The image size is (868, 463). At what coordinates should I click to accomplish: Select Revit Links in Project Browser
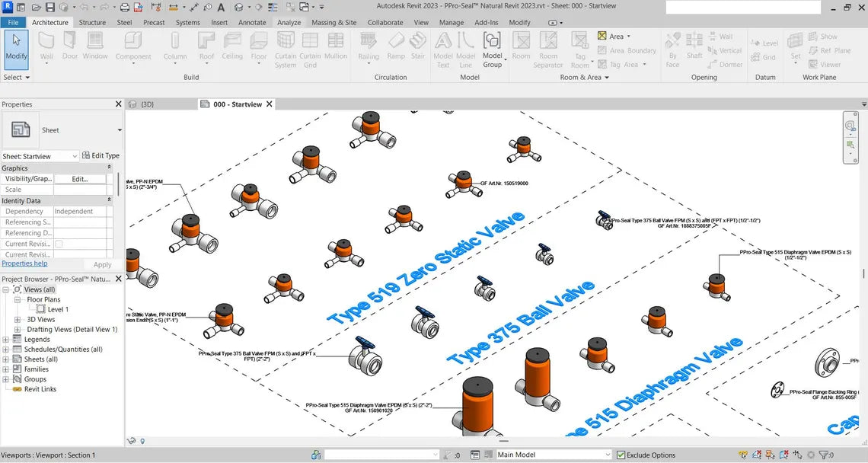pos(40,389)
